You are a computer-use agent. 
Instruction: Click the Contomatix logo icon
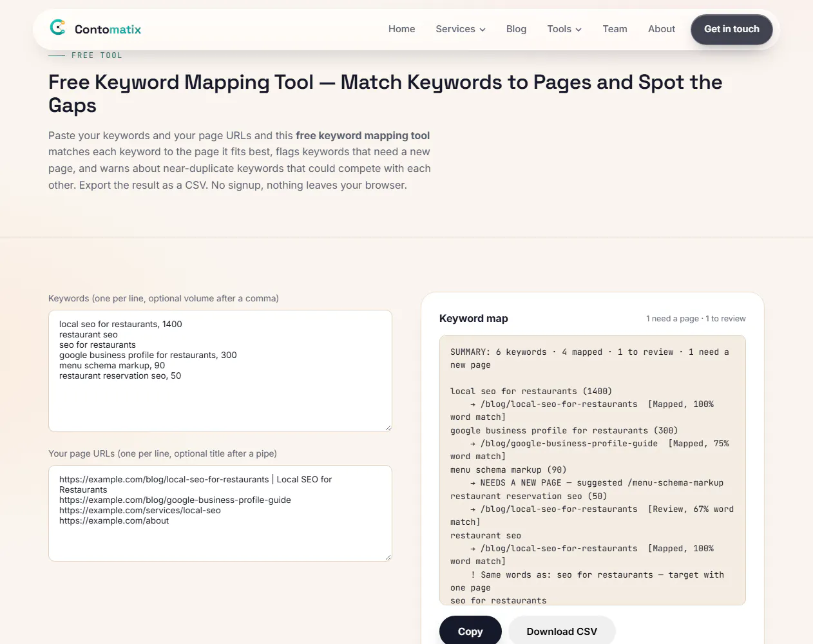pyautogui.click(x=58, y=28)
